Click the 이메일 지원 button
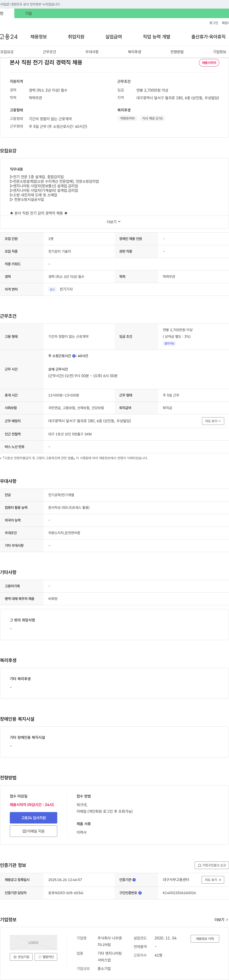Image resolution: width=229 pixels, height=980 pixels. [x=33, y=831]
